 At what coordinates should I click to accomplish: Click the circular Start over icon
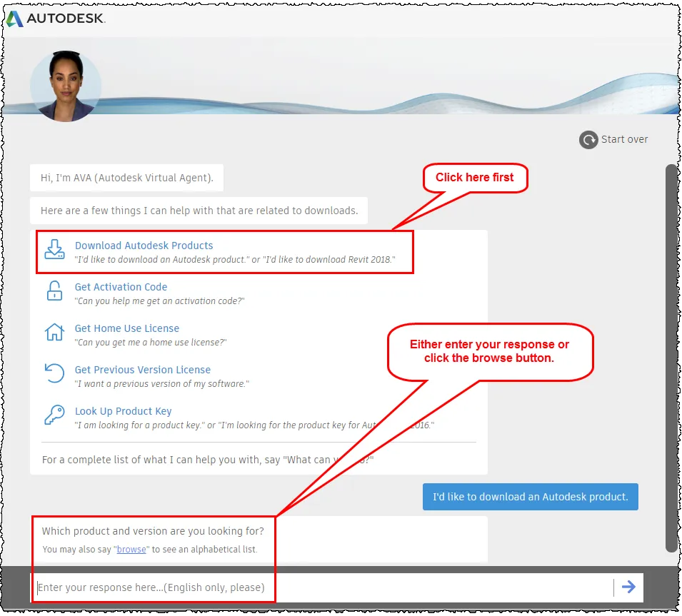pos(588,139)
